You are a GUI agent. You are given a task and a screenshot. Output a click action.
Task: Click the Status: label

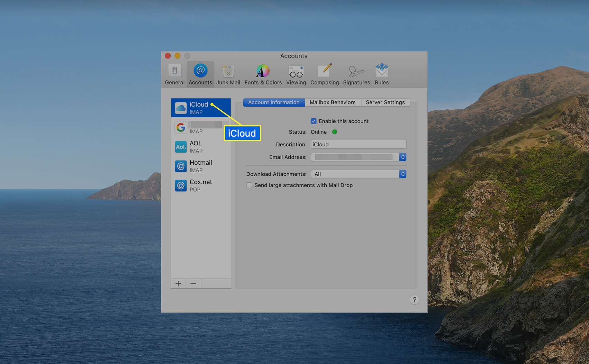tap(298, 132)
